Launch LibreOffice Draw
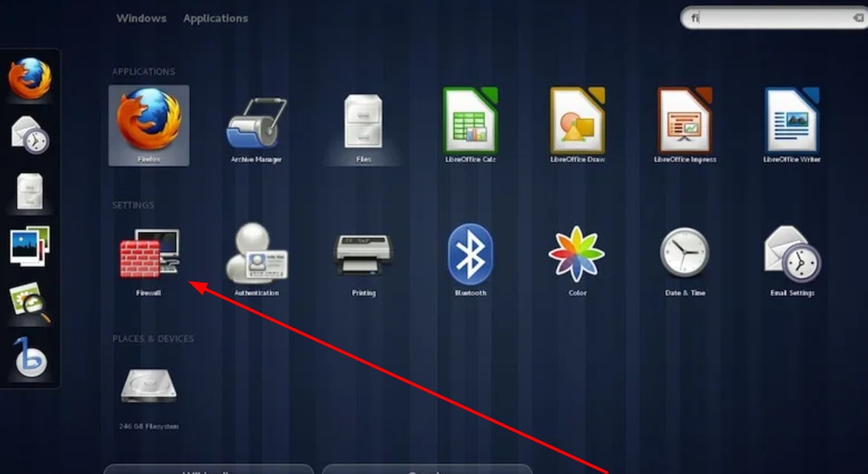868x474 pixels. pyautogui.click(x=578, y=125)
